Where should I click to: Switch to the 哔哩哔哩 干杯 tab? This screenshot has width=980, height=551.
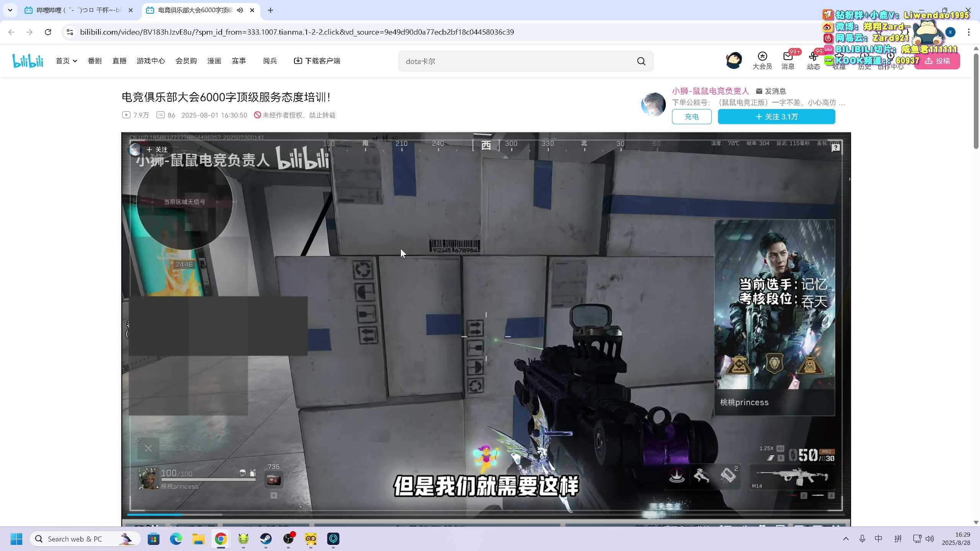click(x=79, y=10)
